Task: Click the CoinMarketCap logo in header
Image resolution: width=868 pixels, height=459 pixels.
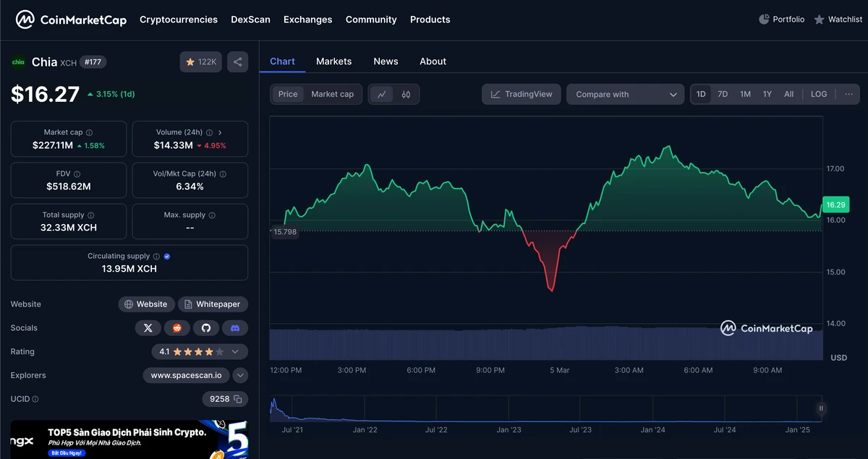Action: [x=71, y=20]
